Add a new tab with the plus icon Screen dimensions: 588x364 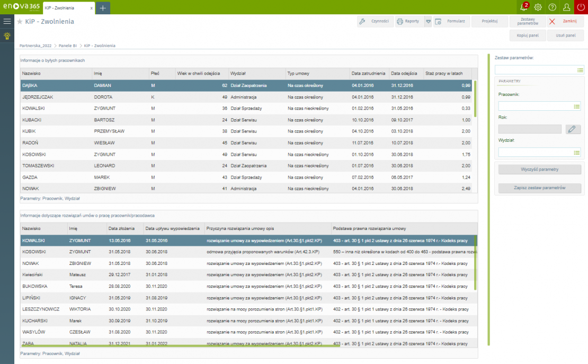click(x=103, y=8)
